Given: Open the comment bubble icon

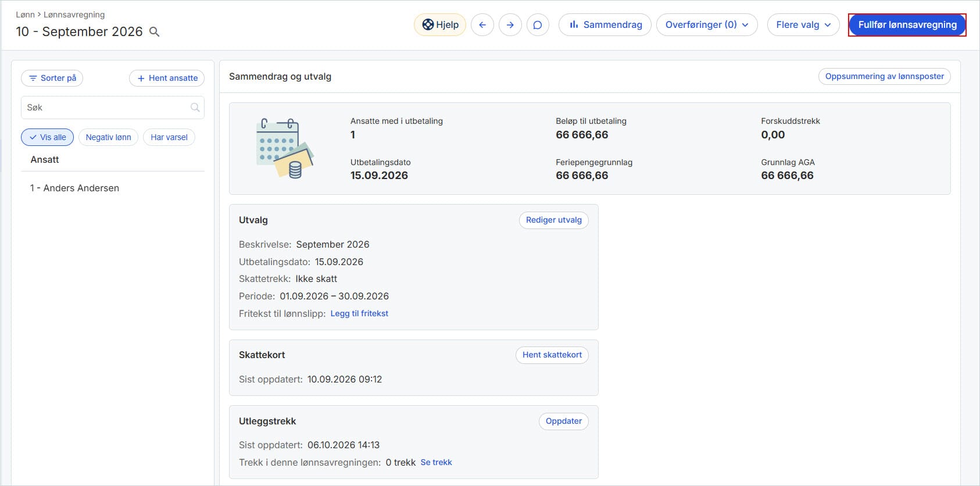Looking at the screenshot, I should coord(538,25).
